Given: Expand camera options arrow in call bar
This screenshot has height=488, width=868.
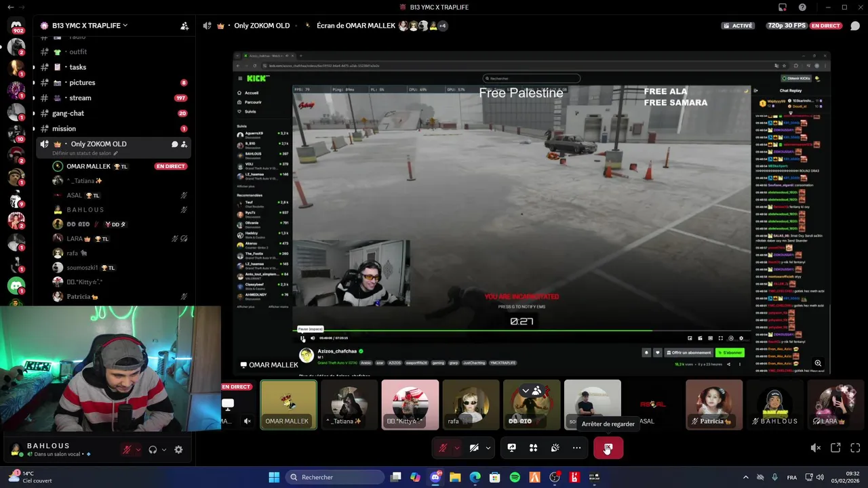Looking at the screenshot, I should click(488, 448).
